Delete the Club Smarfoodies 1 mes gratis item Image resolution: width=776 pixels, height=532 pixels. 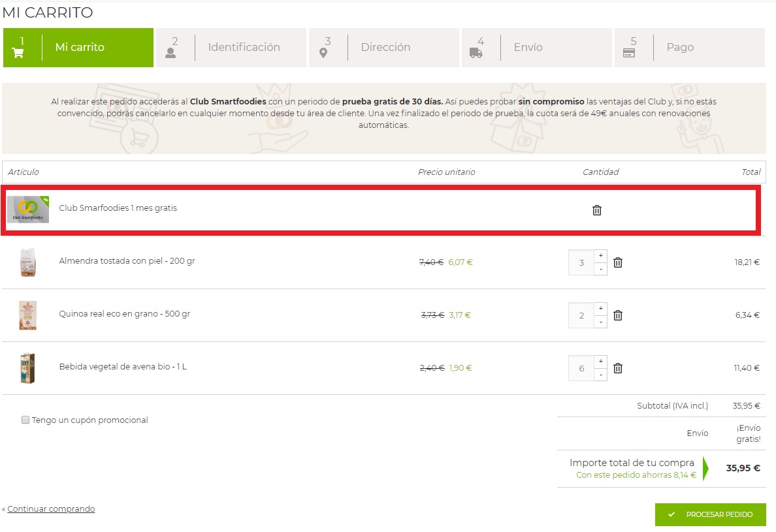coord(597,210)
